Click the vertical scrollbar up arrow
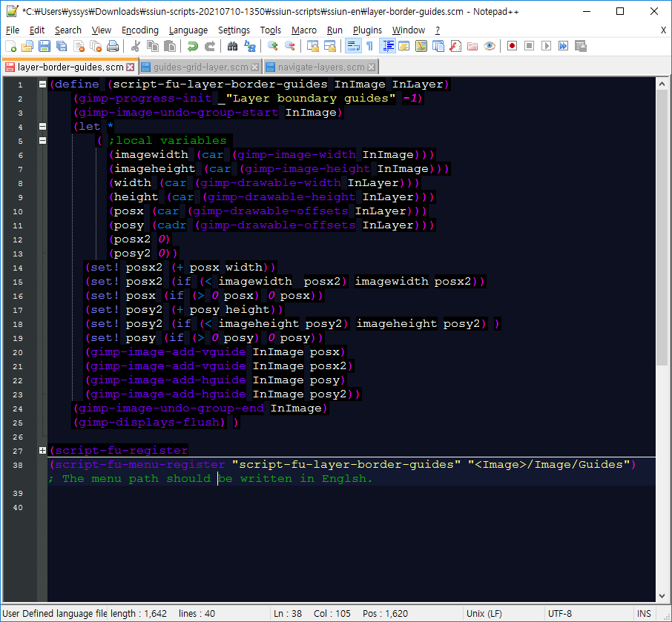672x622 pixels. point(662,84)
